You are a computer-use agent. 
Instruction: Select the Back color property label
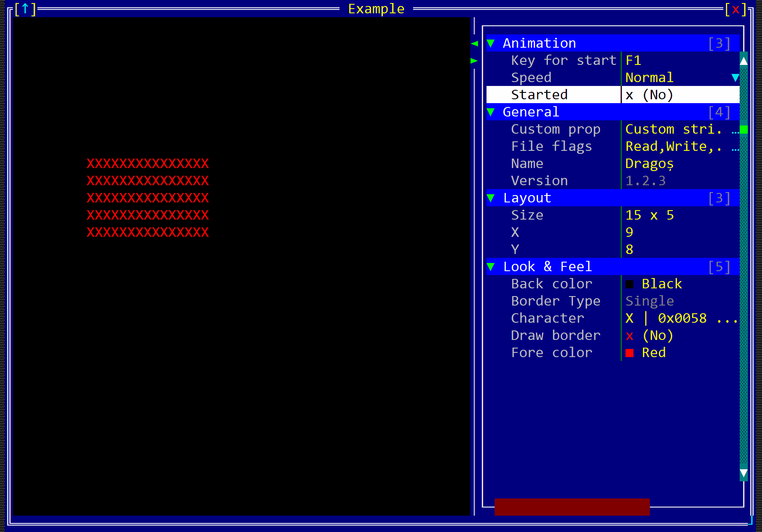tap(551, 284)
